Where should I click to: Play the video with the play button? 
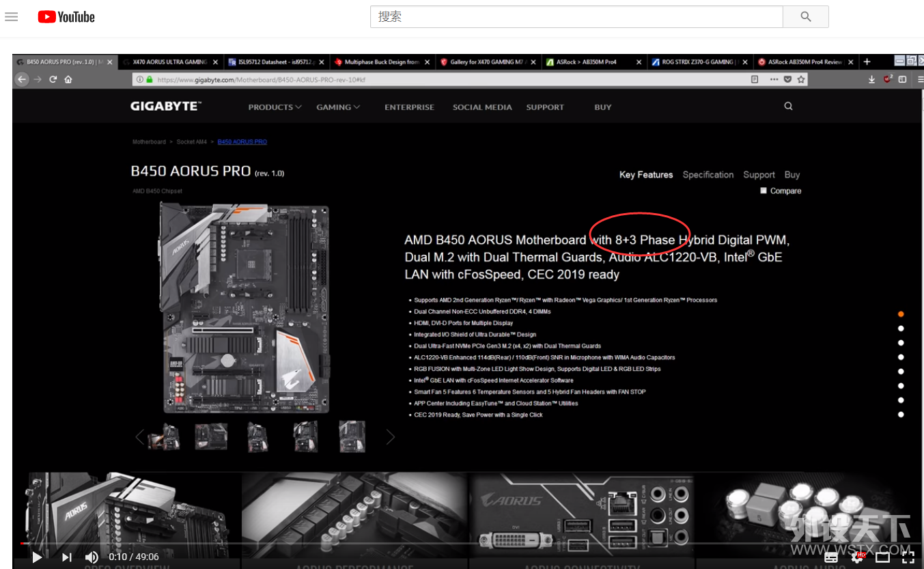[x=37, y=557]
